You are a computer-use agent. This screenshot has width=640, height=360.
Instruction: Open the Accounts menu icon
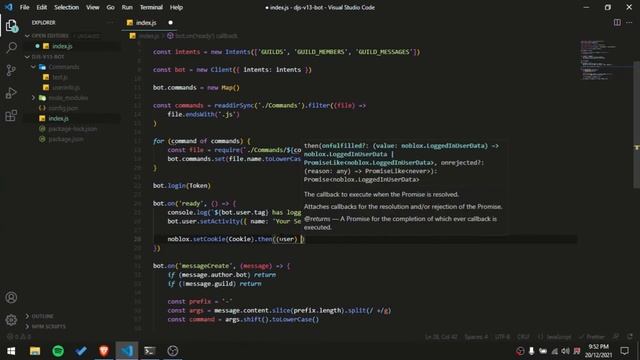point(11,298)
